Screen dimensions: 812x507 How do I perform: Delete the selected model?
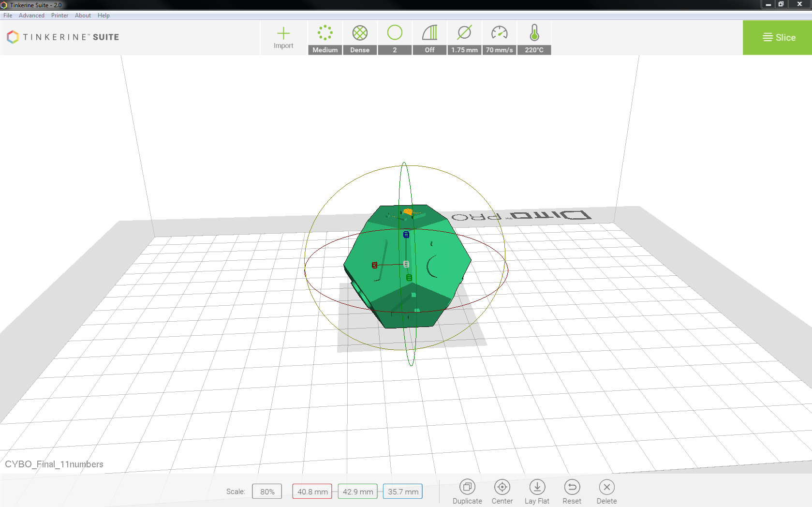tap(606, 491)
